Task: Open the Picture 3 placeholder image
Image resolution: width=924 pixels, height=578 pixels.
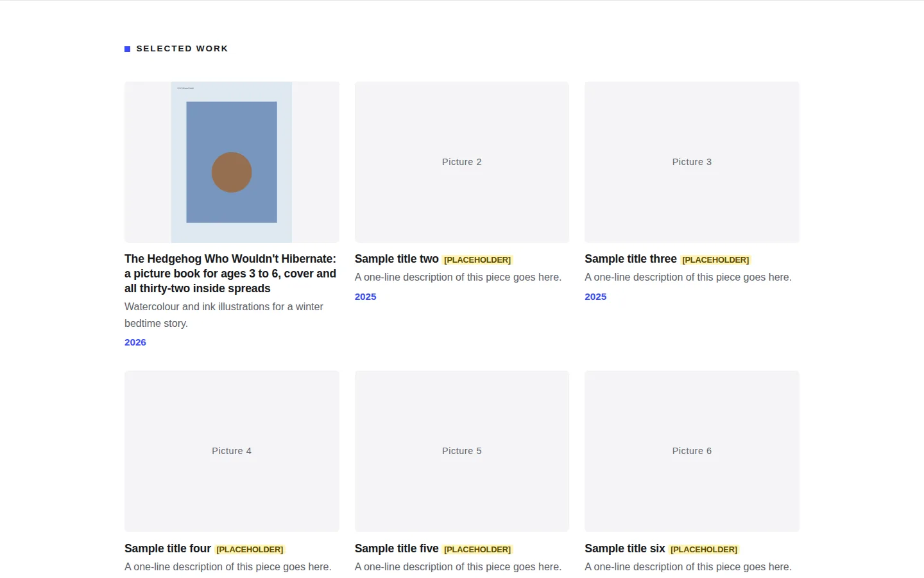Action: 692,162
